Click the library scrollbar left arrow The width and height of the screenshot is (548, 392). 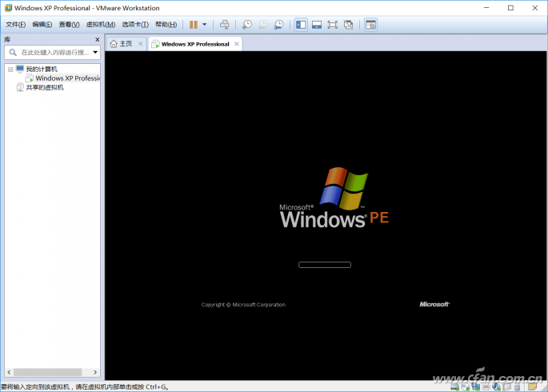9,373
